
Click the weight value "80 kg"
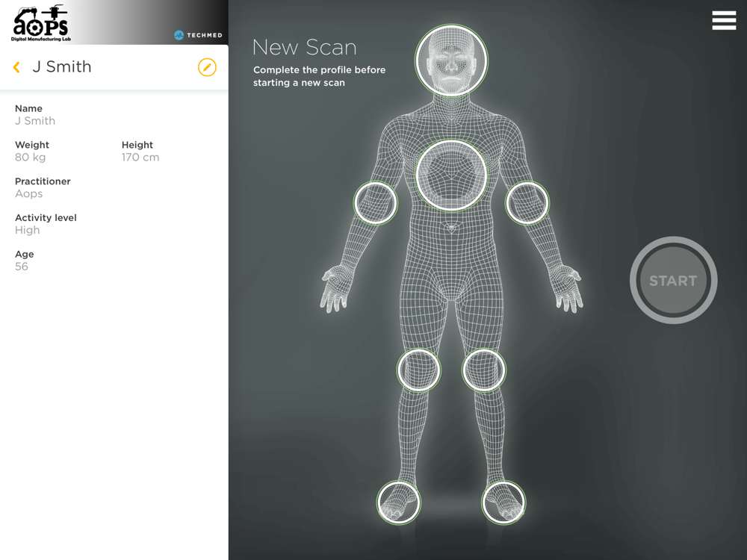click(30, 157)
